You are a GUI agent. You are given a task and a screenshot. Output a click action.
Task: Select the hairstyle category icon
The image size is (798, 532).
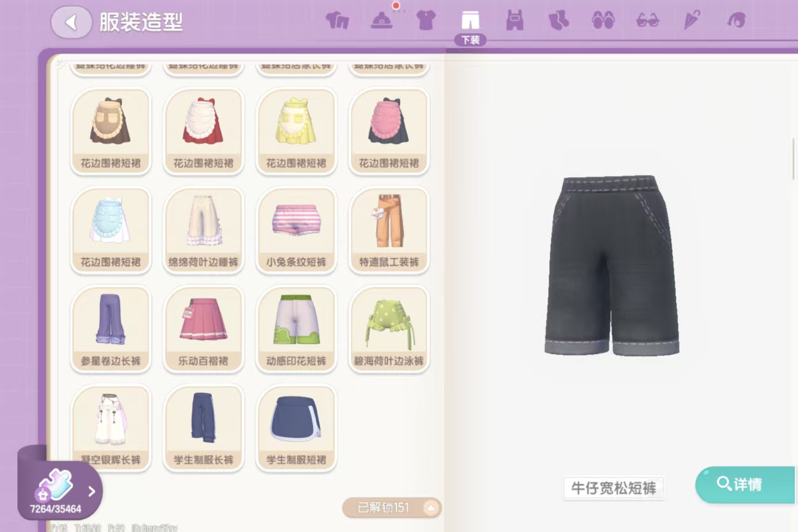click(x=736, y=20)
